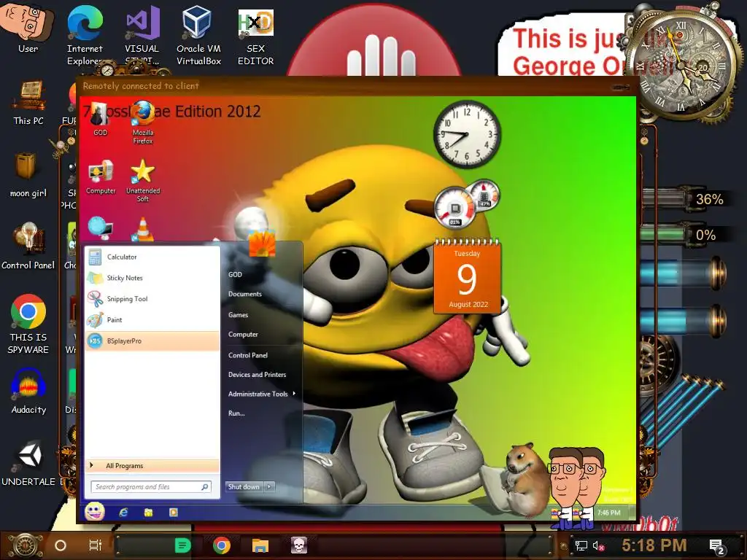Viewport: 747px width, 560px height.
Task: Open File Explorer from the host taskbar
Action: click(260, 545)
